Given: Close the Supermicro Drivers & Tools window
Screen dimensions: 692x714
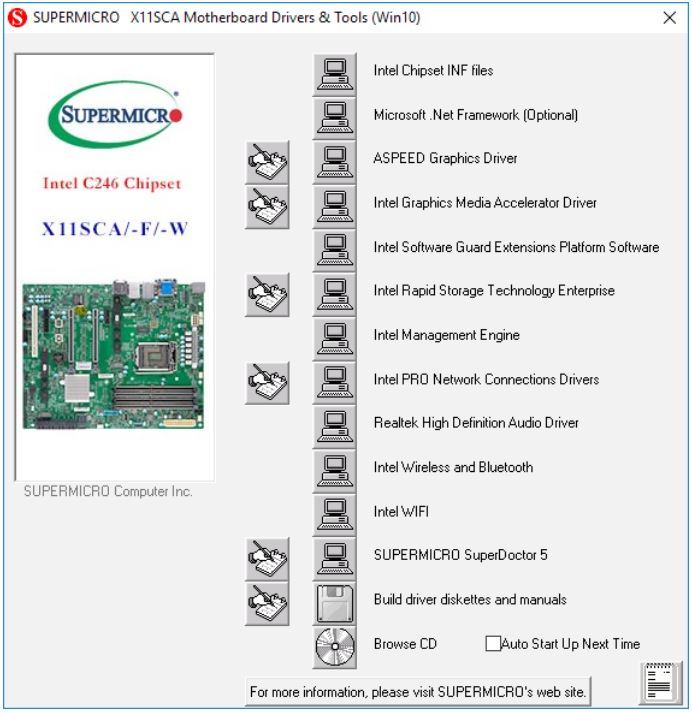Looking at the screenshot, I should (669, 18).
